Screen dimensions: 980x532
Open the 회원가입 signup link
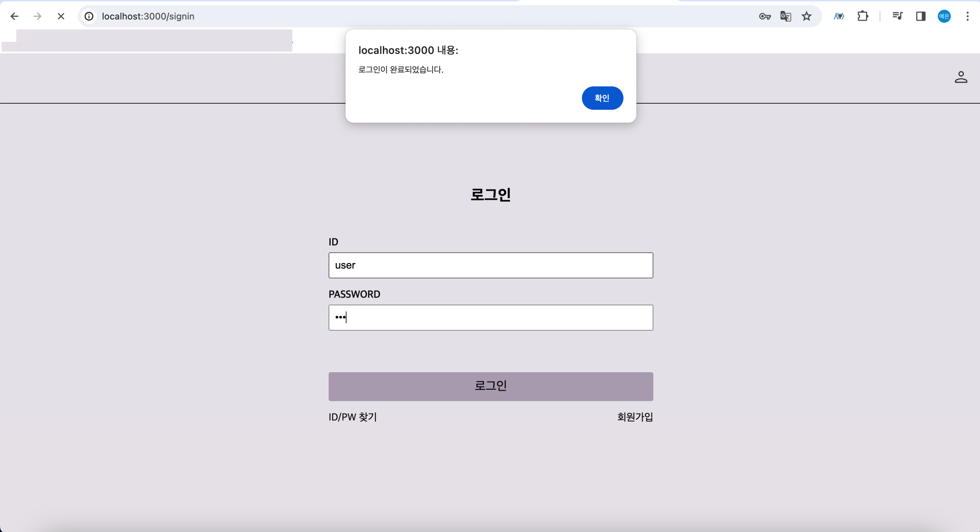coord(635,417)
